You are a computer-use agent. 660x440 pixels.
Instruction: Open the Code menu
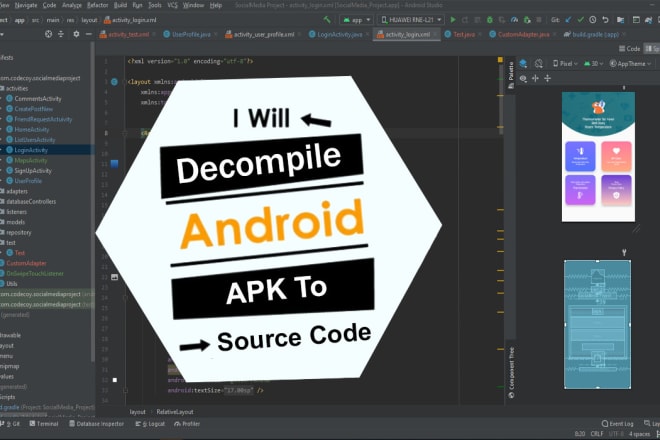49,5
